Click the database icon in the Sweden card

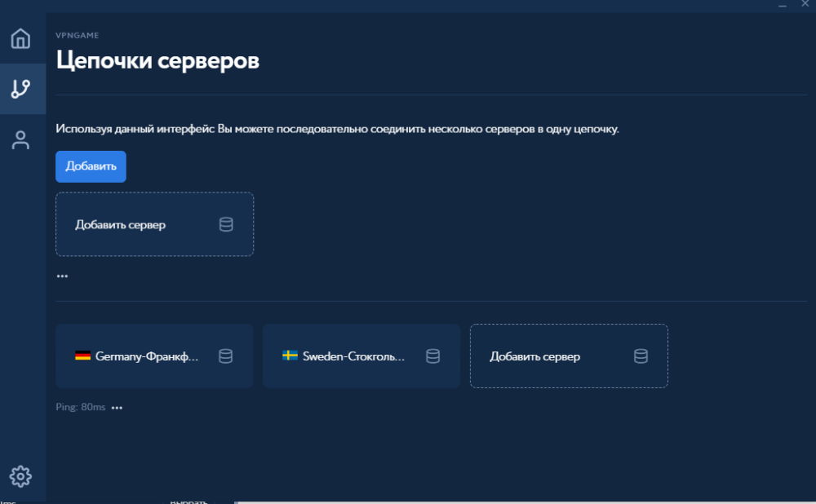pos(433,356)
